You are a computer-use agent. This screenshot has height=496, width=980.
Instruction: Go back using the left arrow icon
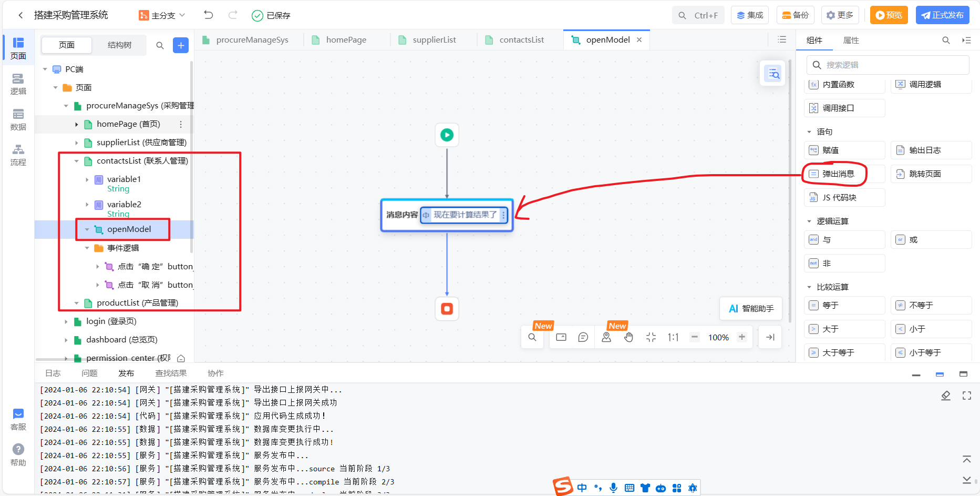tap(20, 15)
